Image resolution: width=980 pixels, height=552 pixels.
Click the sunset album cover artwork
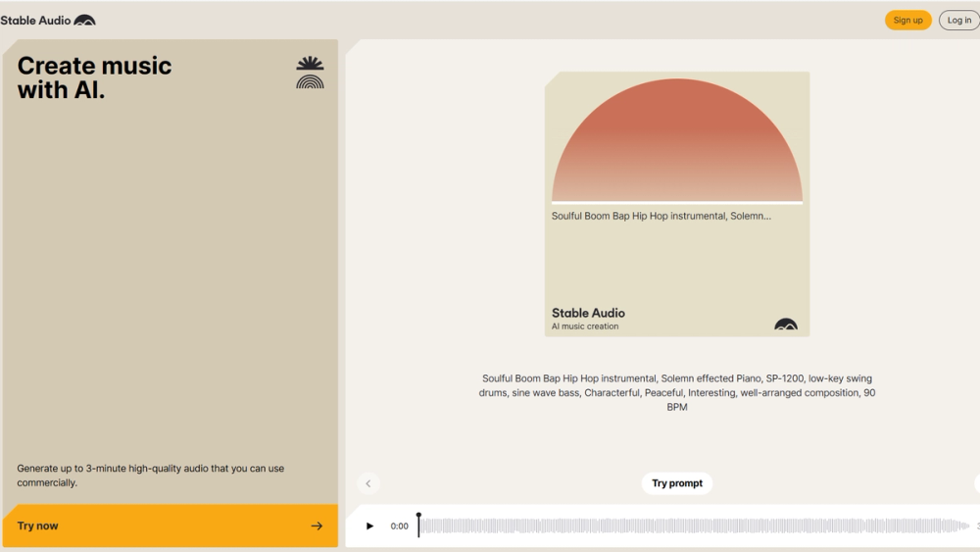click(x=677, y=140)
